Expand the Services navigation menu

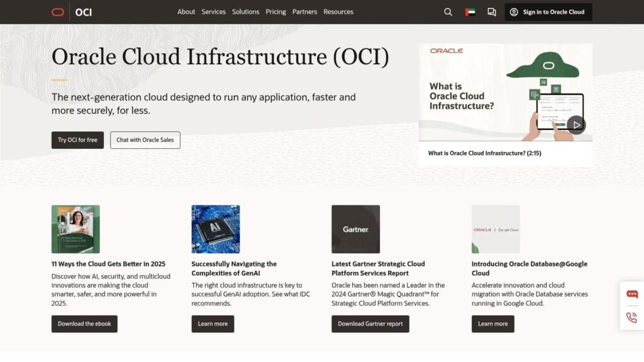tap(213, 12)
